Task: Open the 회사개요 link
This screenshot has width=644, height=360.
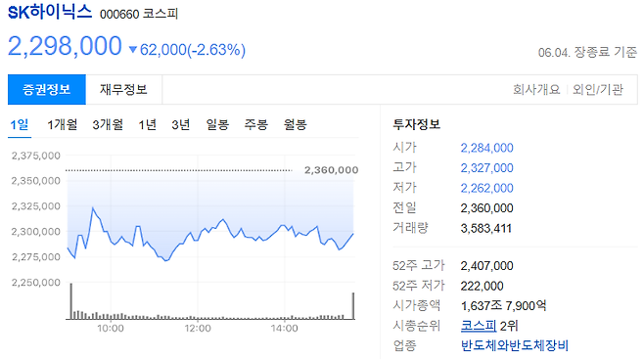Action: (x=536, y=89)
